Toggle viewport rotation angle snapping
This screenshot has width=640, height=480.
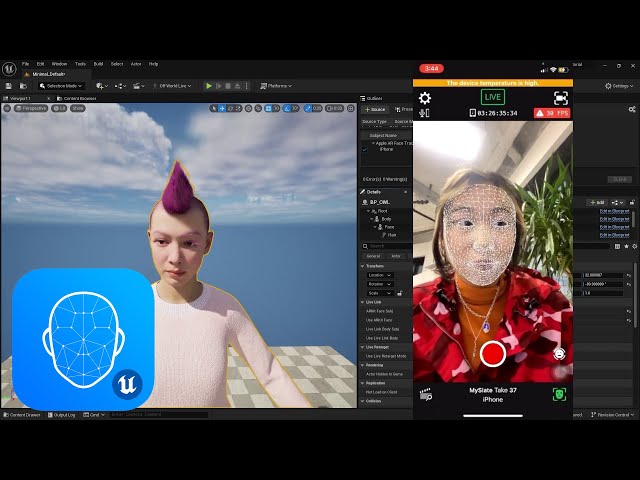(287, 109)
